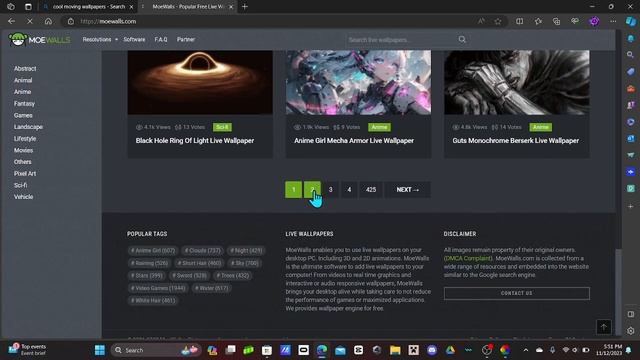
Task: Click the Edge icon in taskbar
Action: (x=322, y=350)
